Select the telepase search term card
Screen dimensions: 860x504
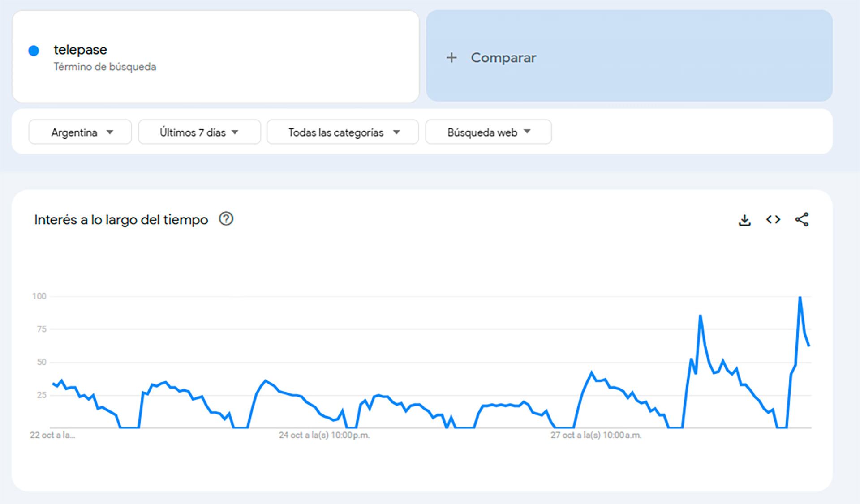215,57
